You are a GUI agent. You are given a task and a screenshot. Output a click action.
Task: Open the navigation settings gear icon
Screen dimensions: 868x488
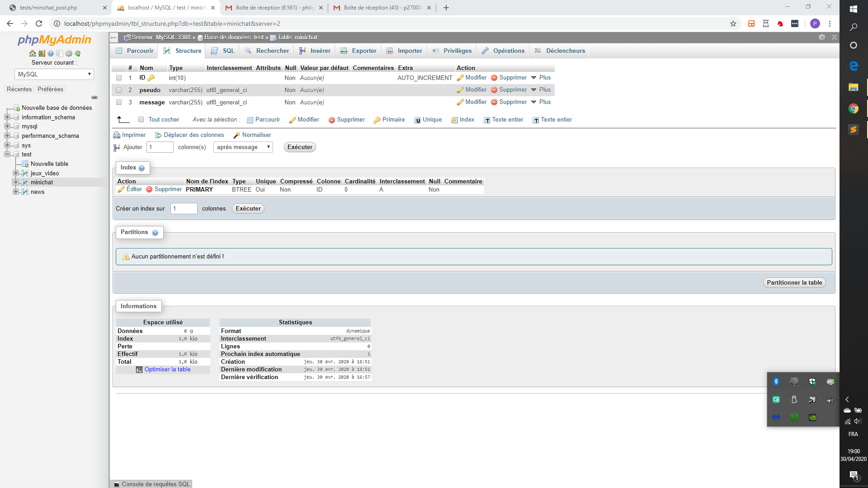(x=69, y=53)
